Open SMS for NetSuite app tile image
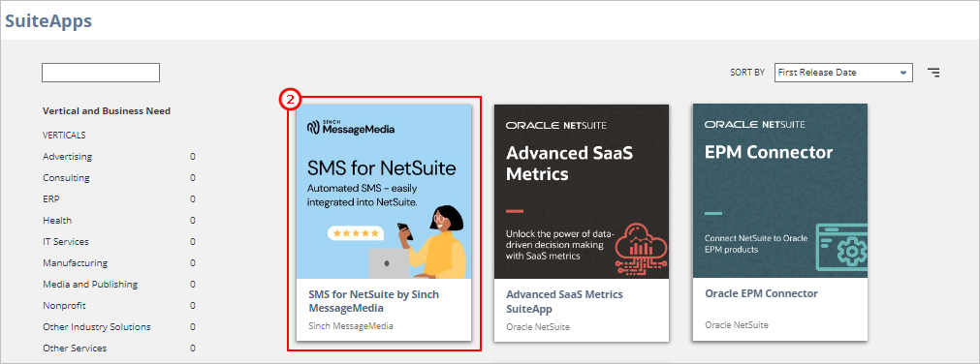 click(383, 191)
